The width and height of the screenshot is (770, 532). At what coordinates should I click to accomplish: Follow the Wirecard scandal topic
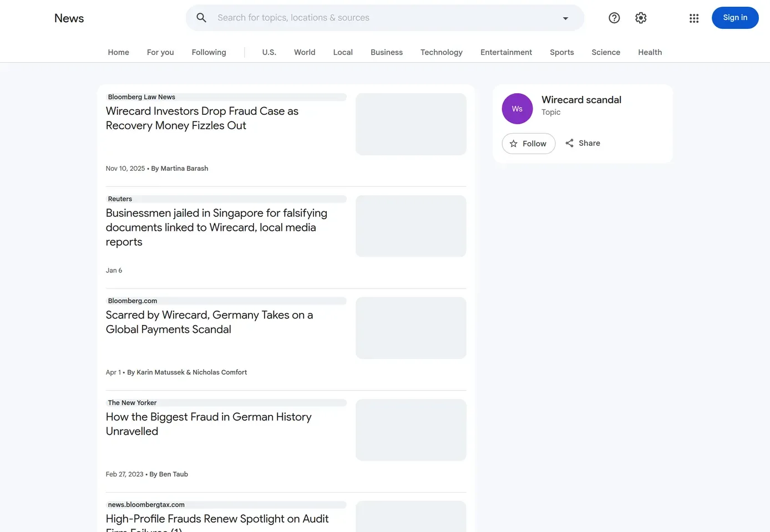pos(529,144)
